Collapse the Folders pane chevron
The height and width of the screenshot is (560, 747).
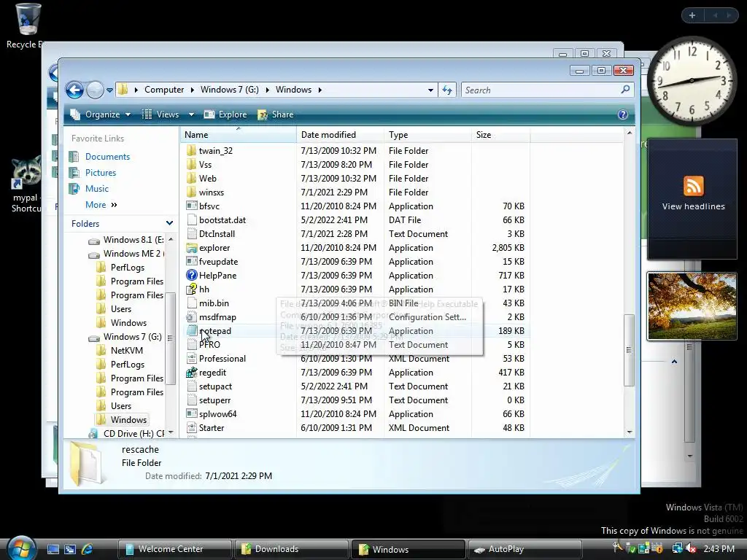169,223
